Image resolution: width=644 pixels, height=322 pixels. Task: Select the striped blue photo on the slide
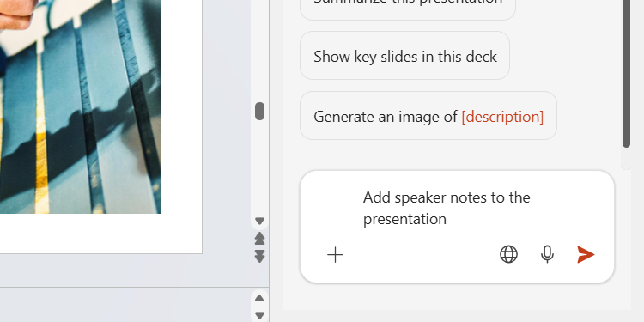point(80,106)
